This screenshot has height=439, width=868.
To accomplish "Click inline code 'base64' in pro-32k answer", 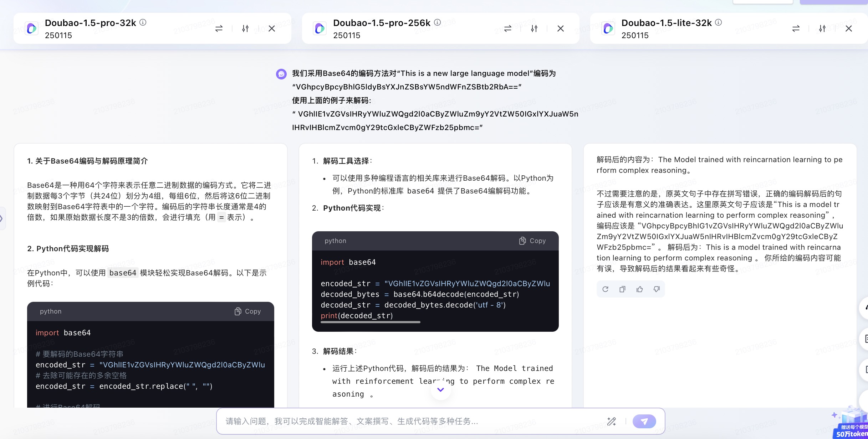I will tap(123, 273).
